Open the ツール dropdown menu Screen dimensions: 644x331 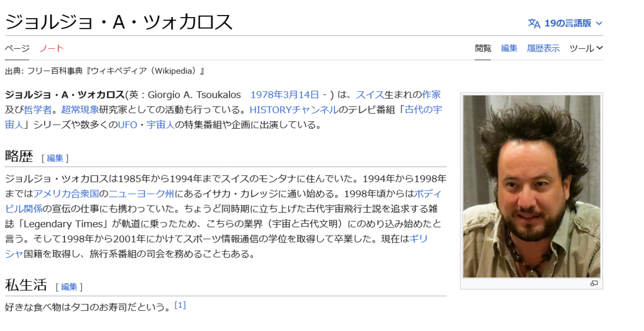click(x=586, y=48)
